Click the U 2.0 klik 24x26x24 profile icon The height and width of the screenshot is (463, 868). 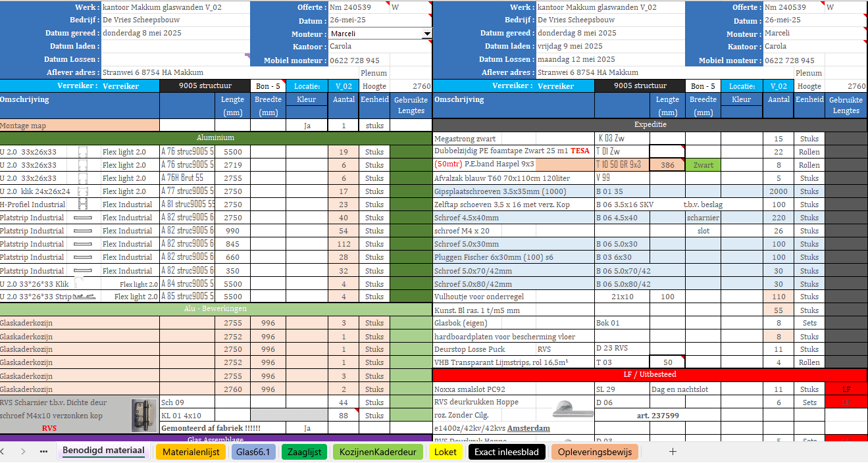pyautogui.click(x=83, y=191)
